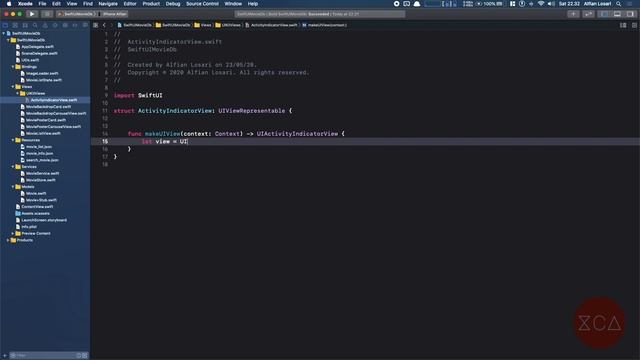Collapse the Resources folder

click(x=13, y=140)
